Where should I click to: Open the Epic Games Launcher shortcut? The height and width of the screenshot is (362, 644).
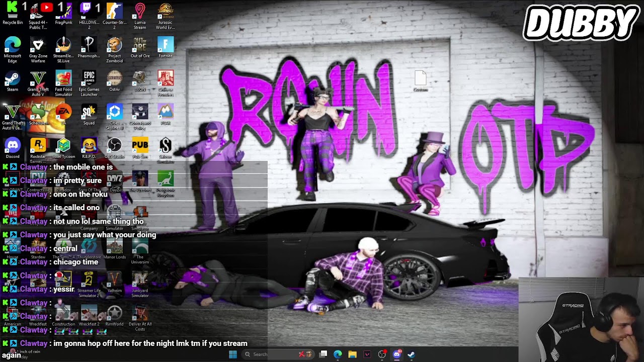point(89,83)
